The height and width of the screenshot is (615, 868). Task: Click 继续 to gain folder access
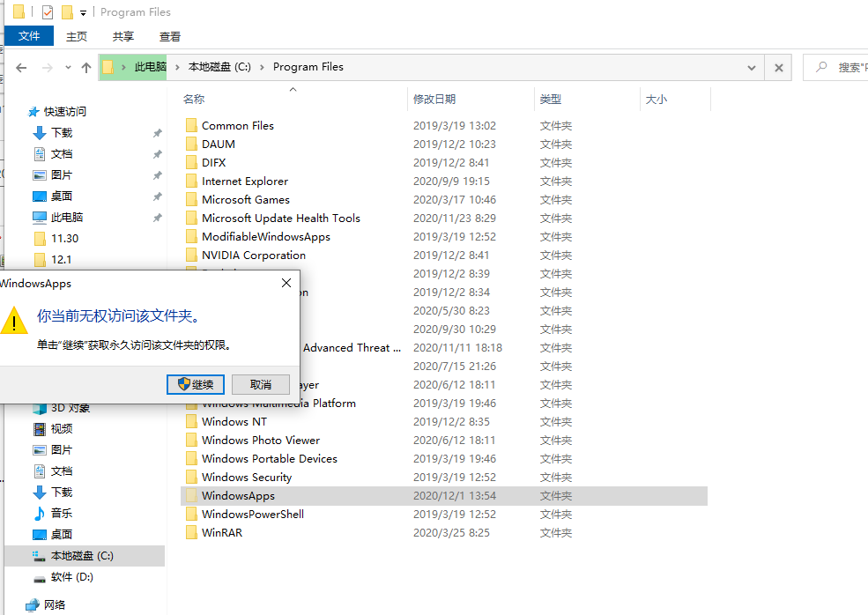(195, 384)
